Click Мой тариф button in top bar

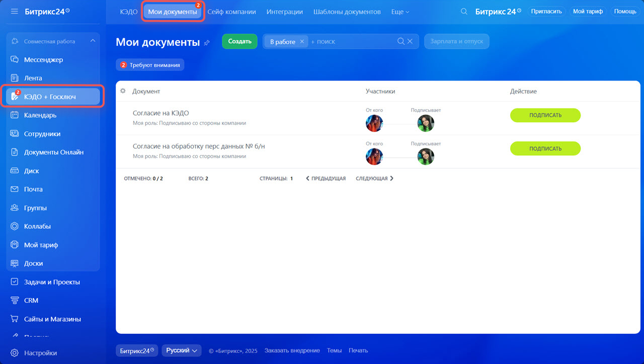[588, 11]
